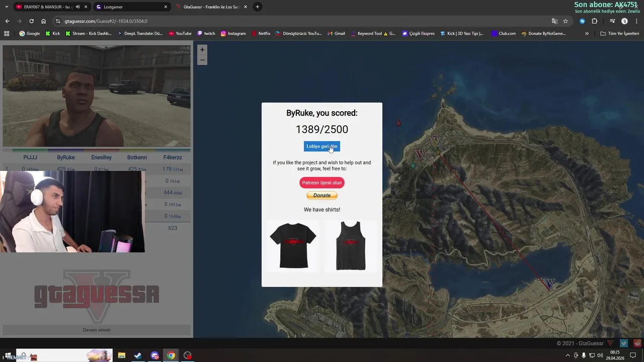Viewport: 644px width, 362px height.
Task: Open the DeepL Translate bookmark
Action: coord(140,34)
